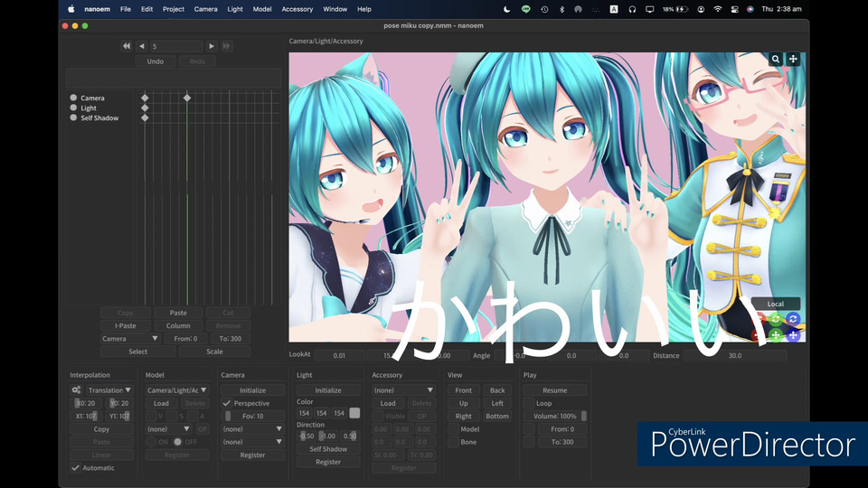Click the Siri icon in menu bar
Screen dimensions: 868x488
tap(750, 9)
